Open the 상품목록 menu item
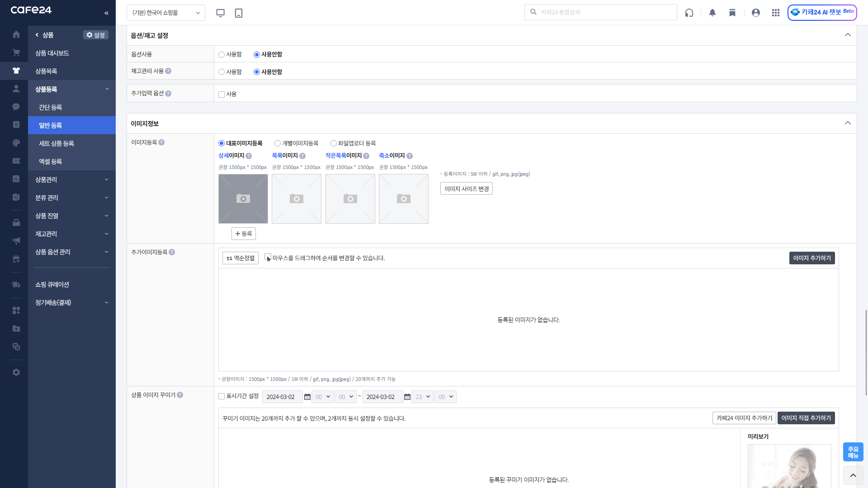 coord(46,71)
